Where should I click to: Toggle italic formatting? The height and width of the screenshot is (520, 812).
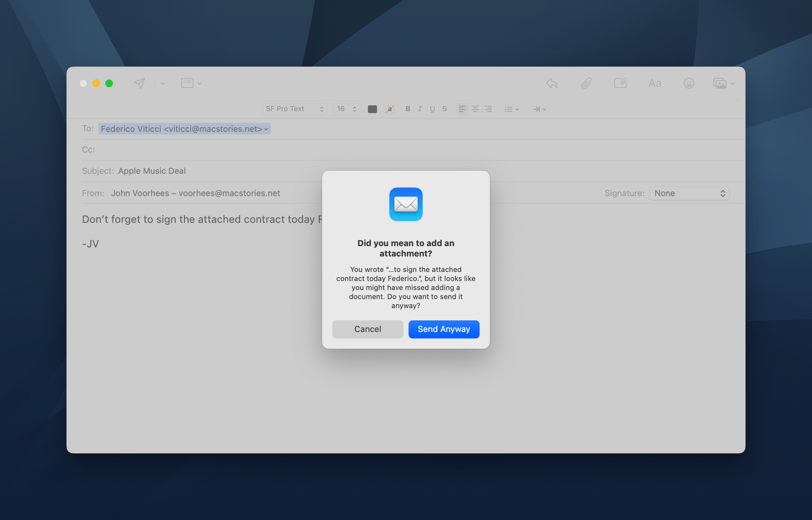click(420, 109)
